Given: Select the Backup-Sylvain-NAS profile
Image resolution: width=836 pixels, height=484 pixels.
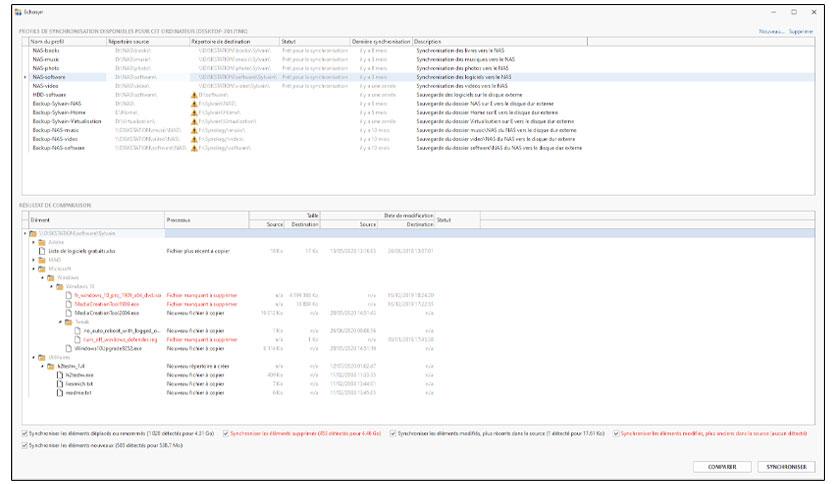Looking at the screenshot, I should click(x=57, y=104).
